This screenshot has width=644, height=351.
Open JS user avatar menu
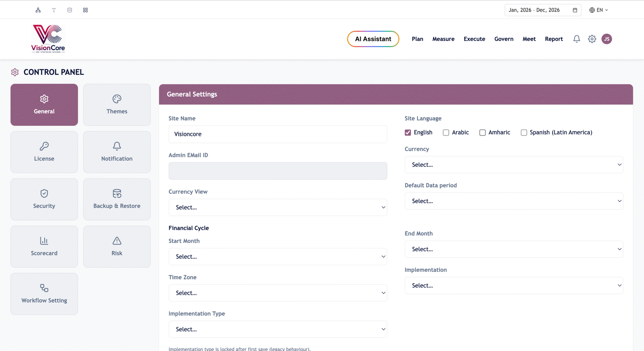607,39
